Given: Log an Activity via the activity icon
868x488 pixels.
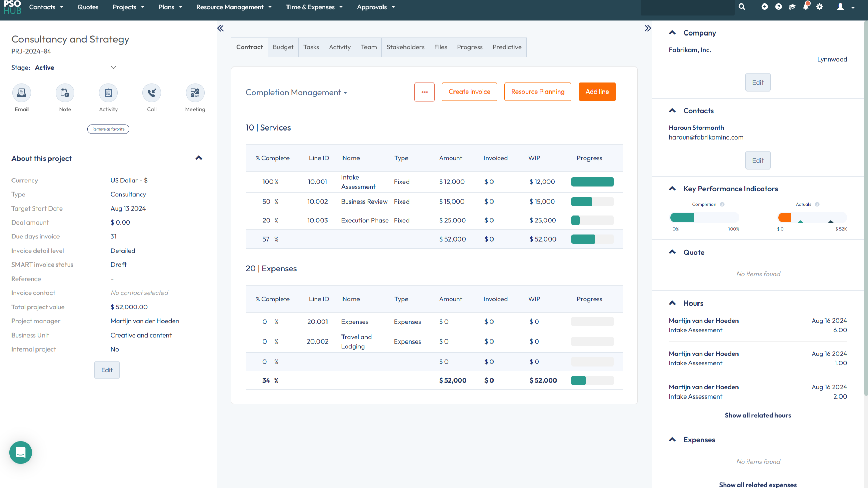Looking at the screenshot, I should (x=108, y=93).
